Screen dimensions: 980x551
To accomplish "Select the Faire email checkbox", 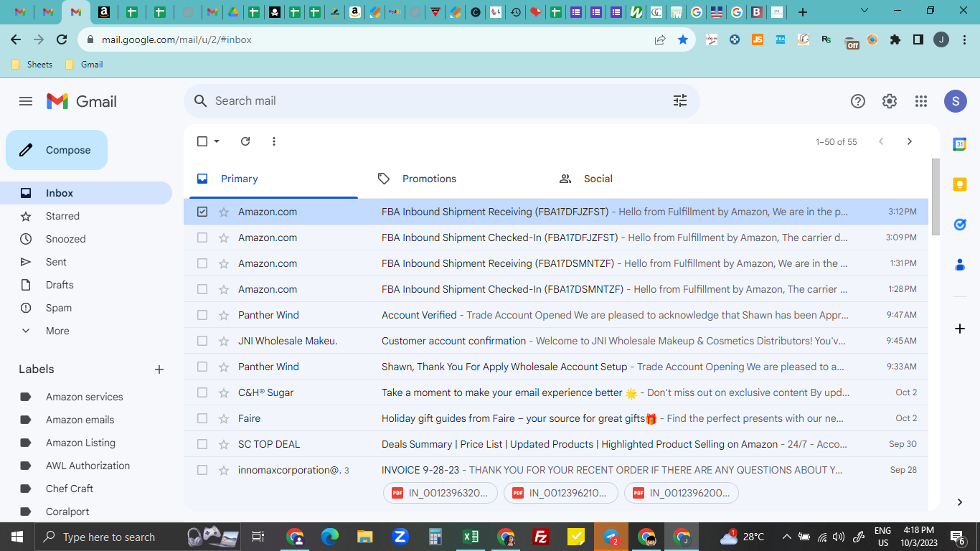I will 202,418.
